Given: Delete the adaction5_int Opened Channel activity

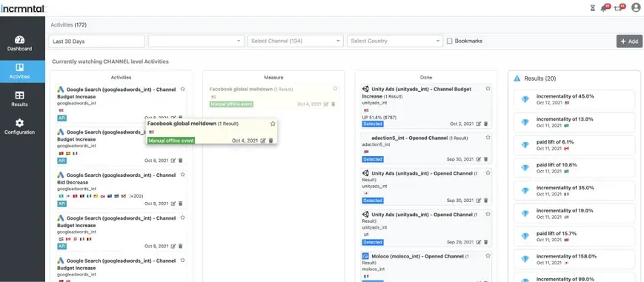Looking at the screenshot, I should pyautogui.click(x=486, y=159).
